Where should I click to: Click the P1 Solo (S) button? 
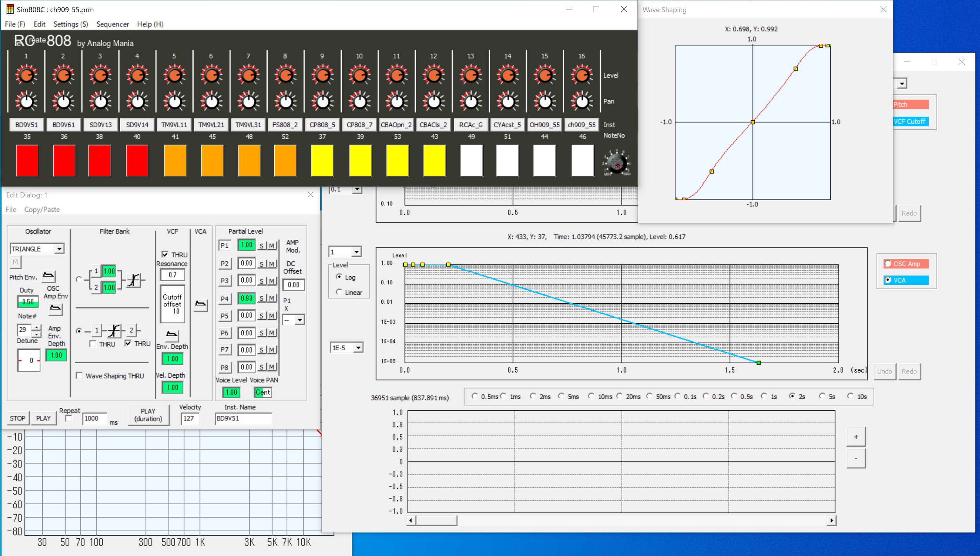tap(261, 246)
